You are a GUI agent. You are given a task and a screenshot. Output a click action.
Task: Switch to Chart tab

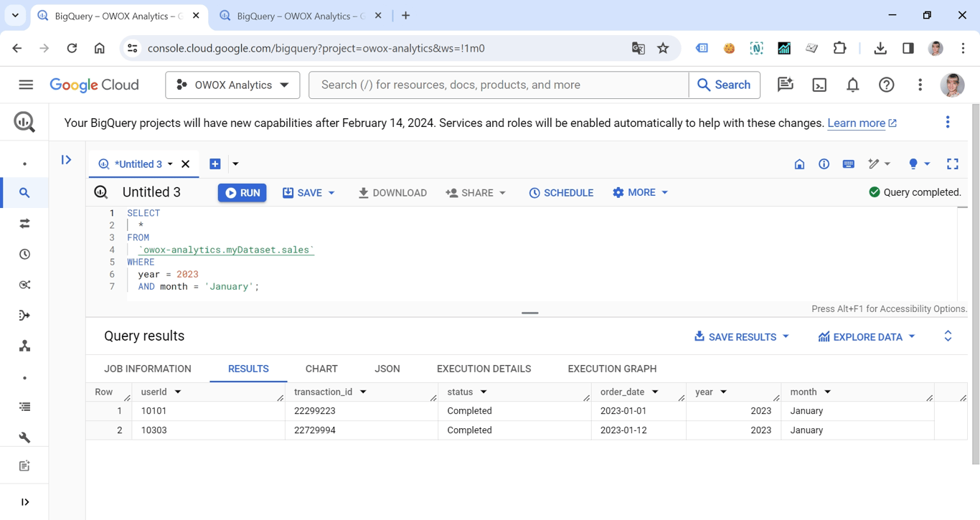click(x=321, y=369)
